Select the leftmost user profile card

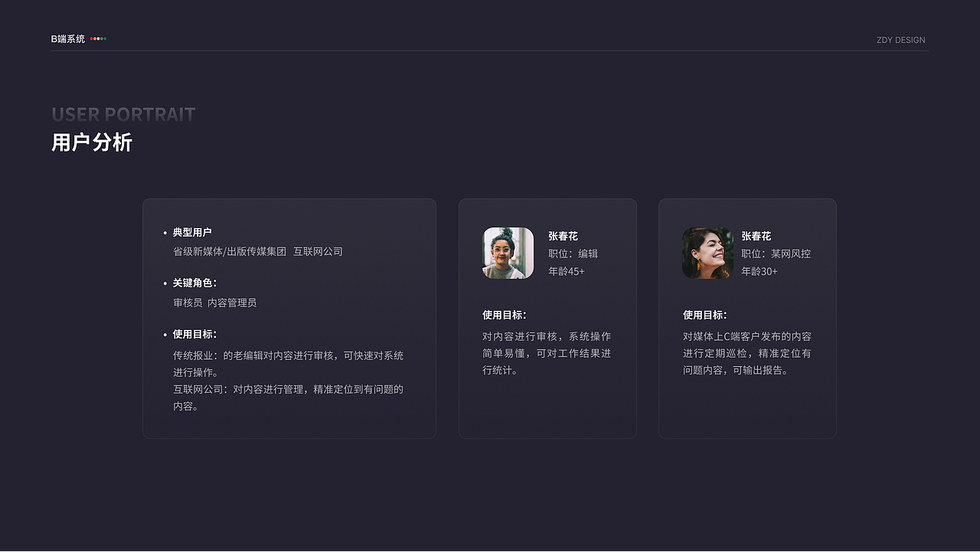pyautogui.click(x=289, y=318)
